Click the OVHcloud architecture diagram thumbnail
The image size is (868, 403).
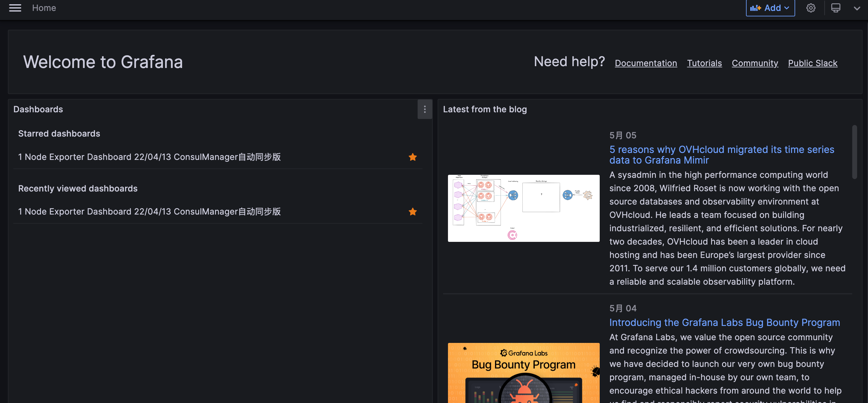coord(523,208)
